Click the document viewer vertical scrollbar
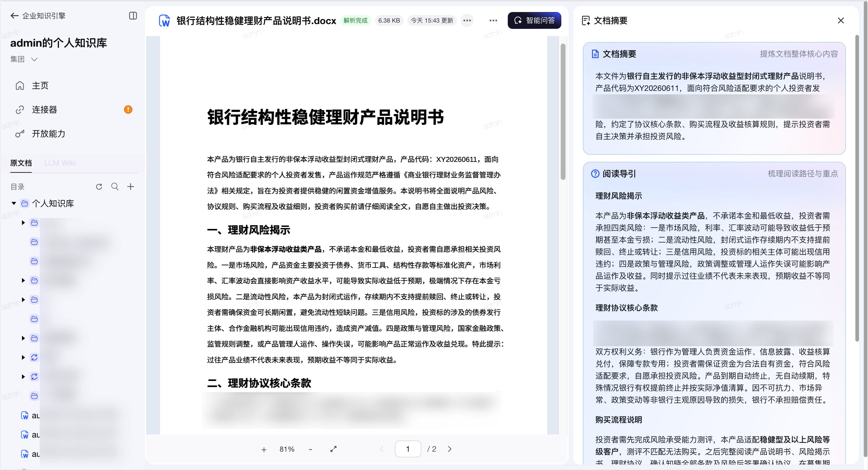This screenshot has width=868, height=470. click(563, 111)
